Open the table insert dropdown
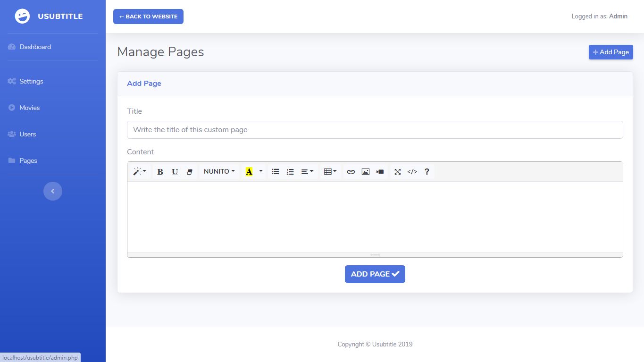Image resolution: width=644 pixels, height=362 pixels. pyautogui.click(x=330, y=172)
